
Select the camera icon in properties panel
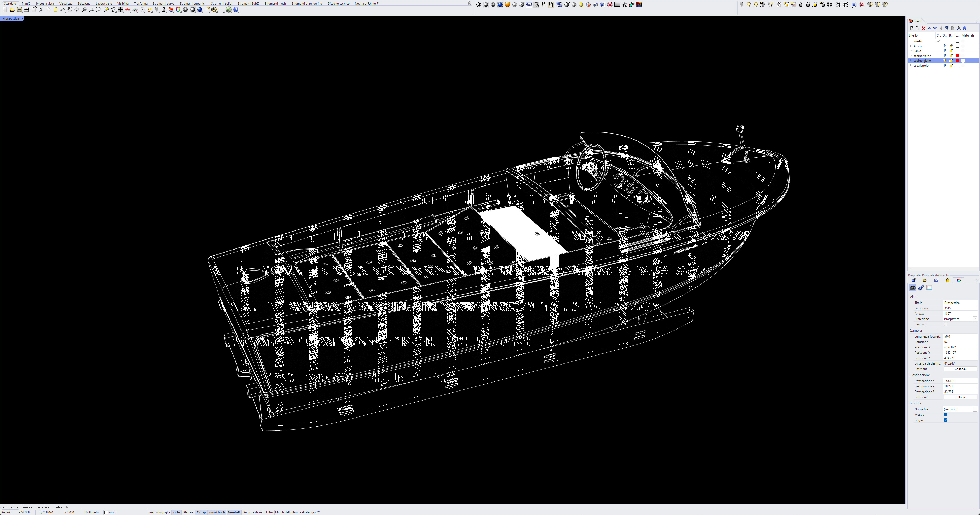click(913, 288)
